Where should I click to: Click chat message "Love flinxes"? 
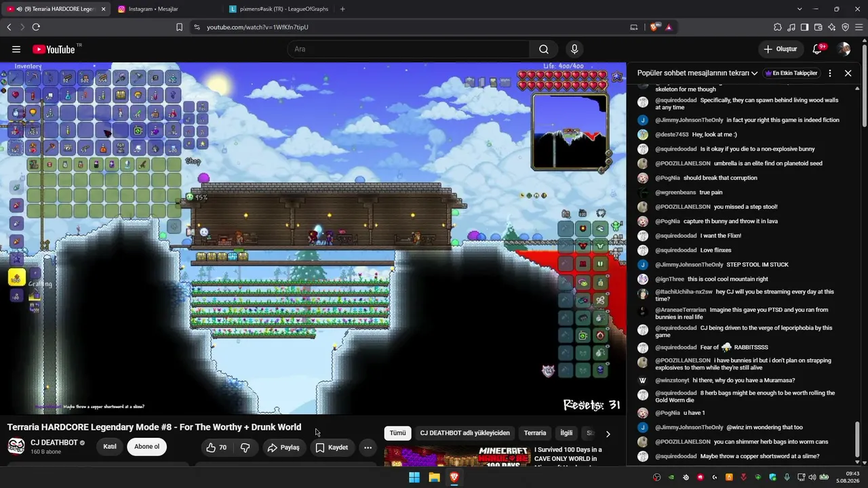coord(715,250)
